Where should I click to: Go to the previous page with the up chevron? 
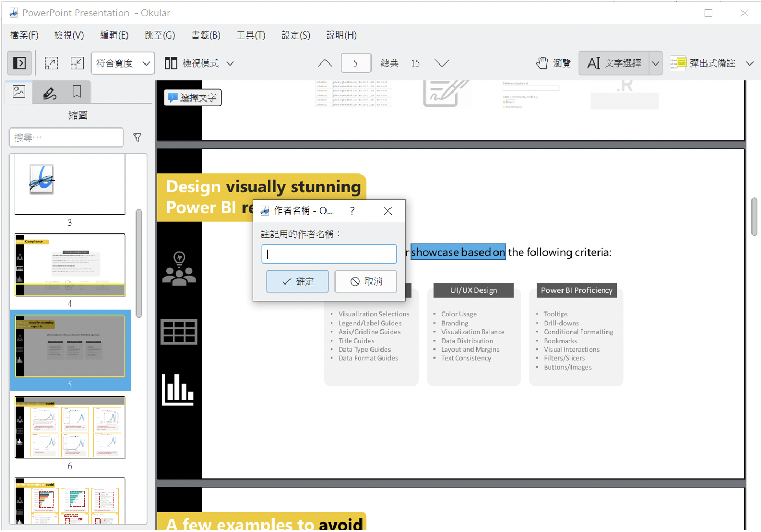[324, 63]
